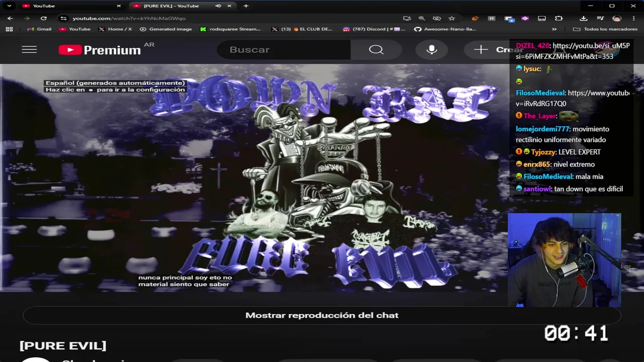This screenshot has height=362, width=644.
Task: Click the [PURE EVIL] video title
Action: [63, 345]
